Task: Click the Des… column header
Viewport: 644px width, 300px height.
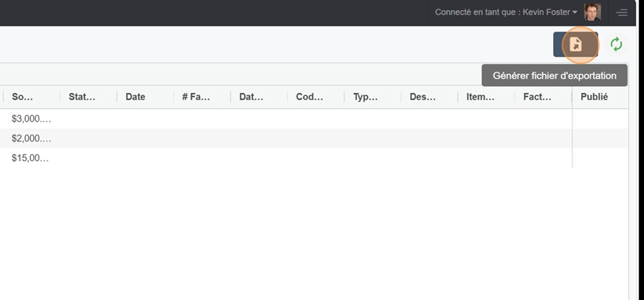Action: click(423, 97)
